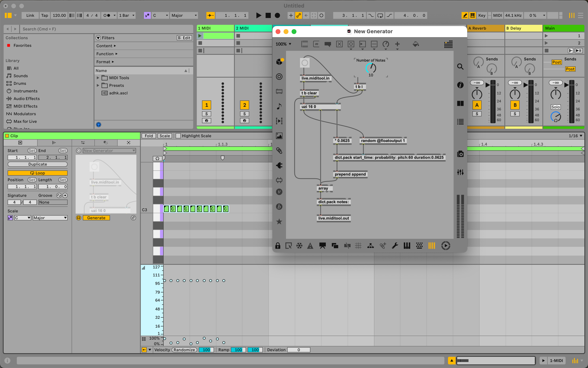588x368 pixels.
Task: Open the Vizzie modules icon
Action: tap(279, 192)
